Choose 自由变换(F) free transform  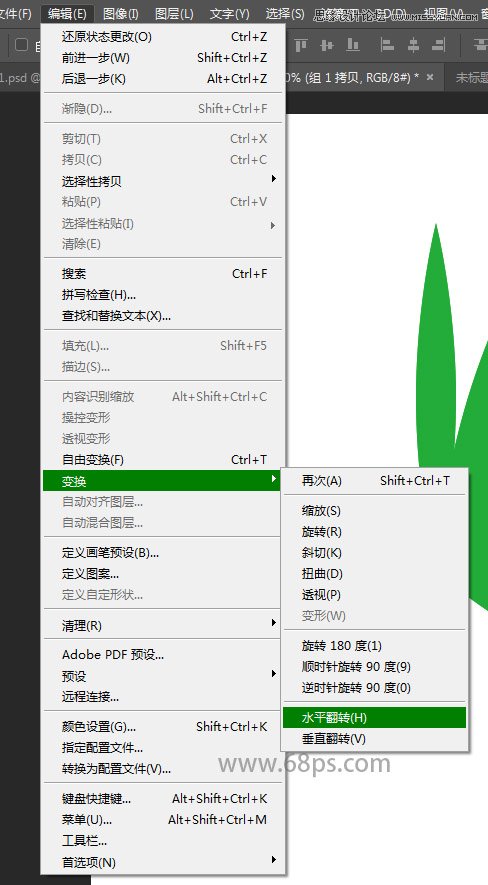click(164, 459)
